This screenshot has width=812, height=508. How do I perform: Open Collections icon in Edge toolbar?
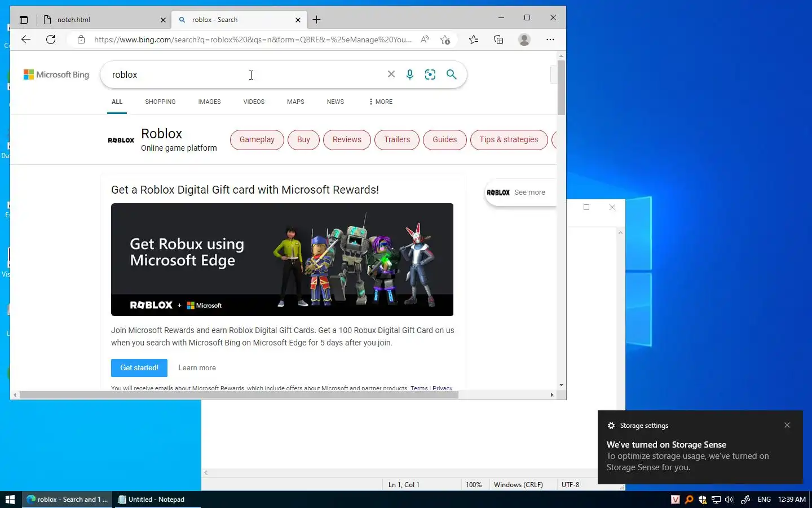click(x=498, y=40)
